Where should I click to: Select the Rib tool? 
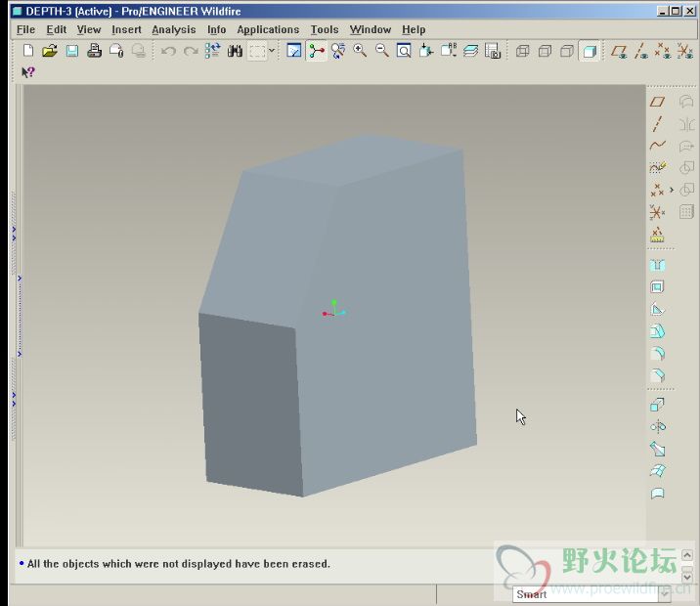point(657,309)
